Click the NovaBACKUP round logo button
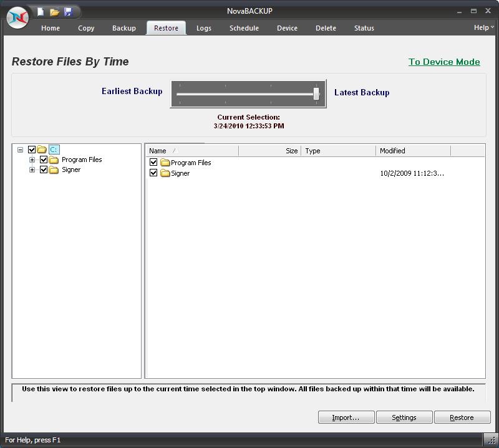The height and width of the screenshot is (448, 499). pos(17,17)
